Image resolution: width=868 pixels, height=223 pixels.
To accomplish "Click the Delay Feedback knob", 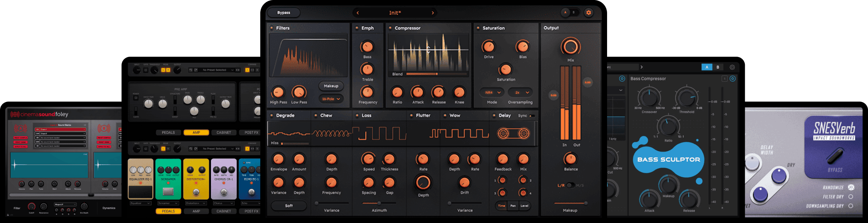I will click(x=503, y=159).
